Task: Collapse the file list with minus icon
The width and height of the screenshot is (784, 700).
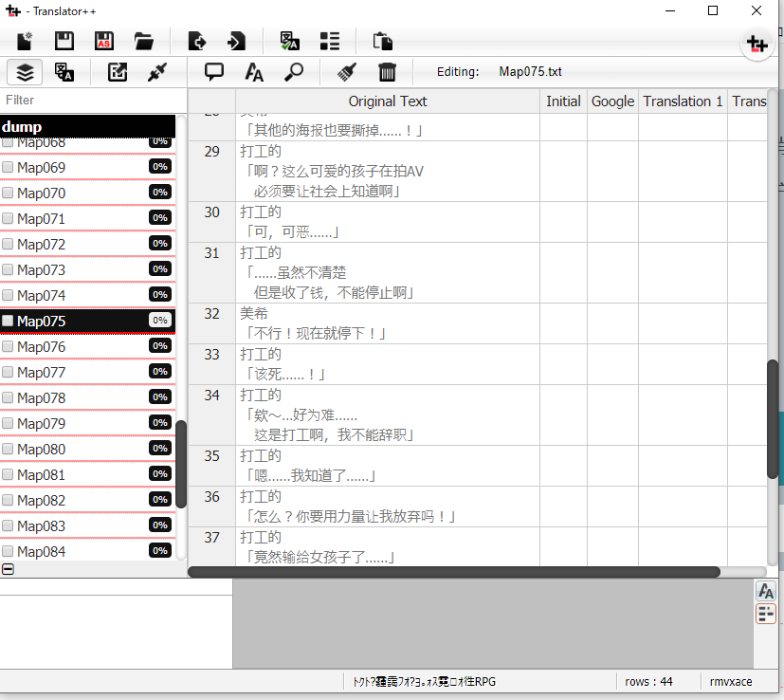Action: tap(8, 569)
